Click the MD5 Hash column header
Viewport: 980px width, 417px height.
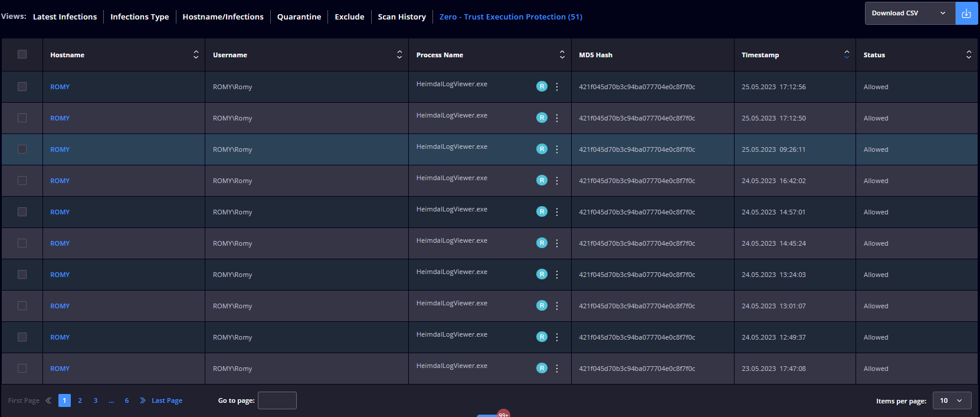pos(595,55)
